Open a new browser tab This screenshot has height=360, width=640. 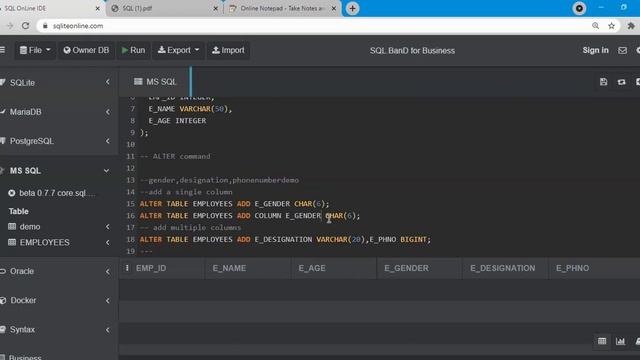[x=352, y=8]
